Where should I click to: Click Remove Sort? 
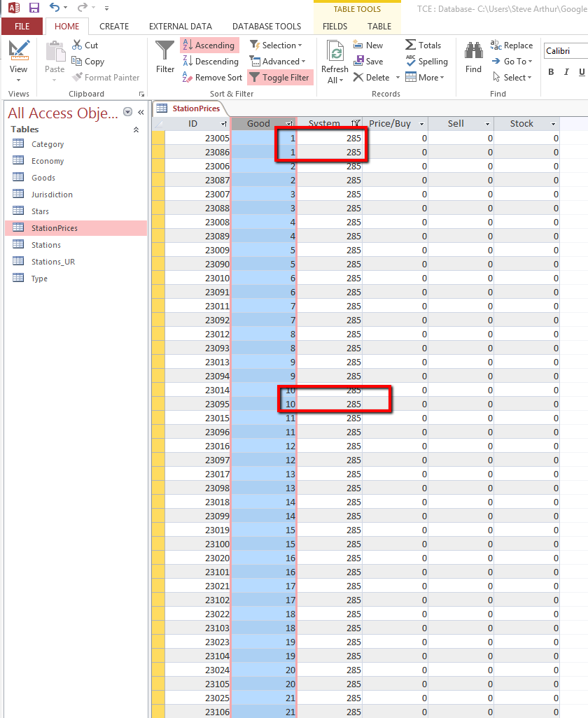212,78
